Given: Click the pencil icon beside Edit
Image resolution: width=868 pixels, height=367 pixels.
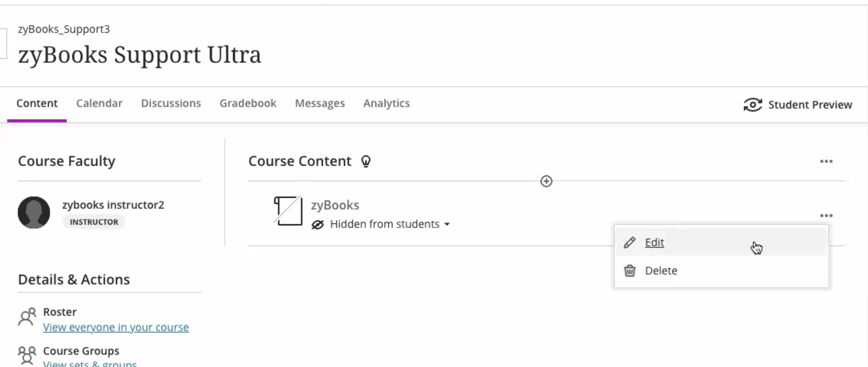Looking at the screenshot, I should pos(630,243).
